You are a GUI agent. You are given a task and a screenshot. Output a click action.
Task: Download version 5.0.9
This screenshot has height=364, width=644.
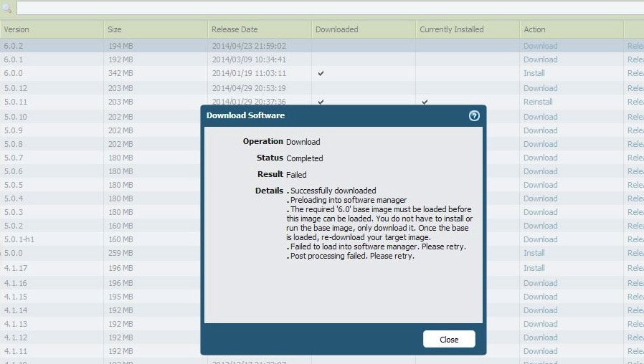click(x=541, y=130)
